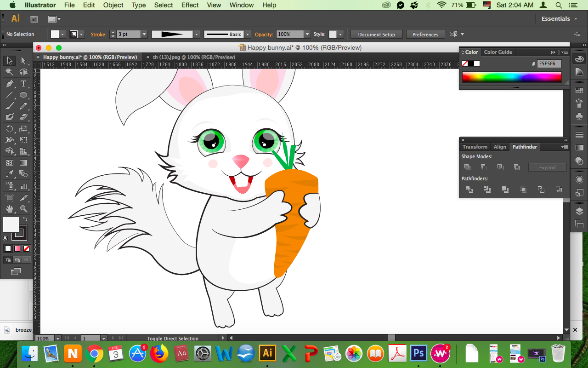Pick a color from the spectrum bar
This screenshot has width=588, height=368.
coord(512,77)
